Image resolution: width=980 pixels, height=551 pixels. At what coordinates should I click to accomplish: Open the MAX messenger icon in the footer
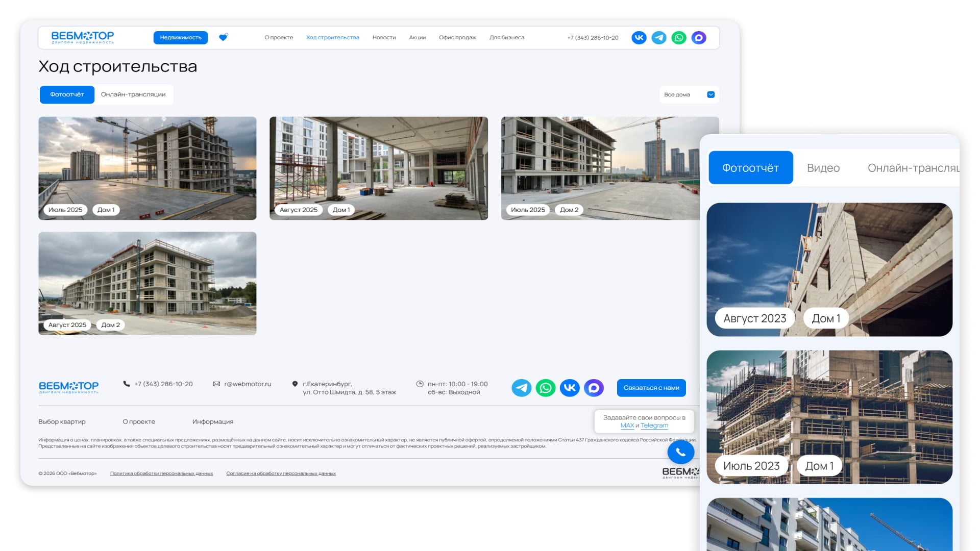tap(594, 388)
